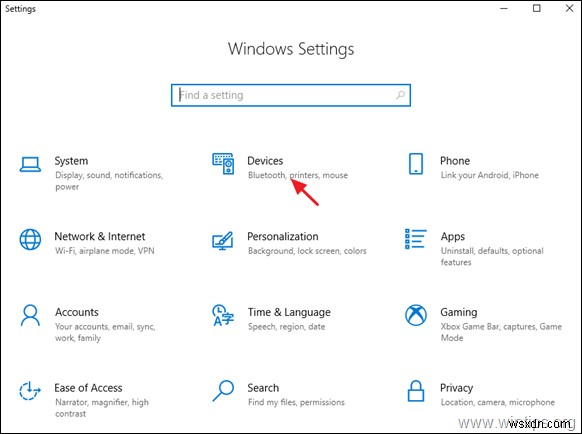
Task: Click the Accounts person icon
Action: point(30,315)
